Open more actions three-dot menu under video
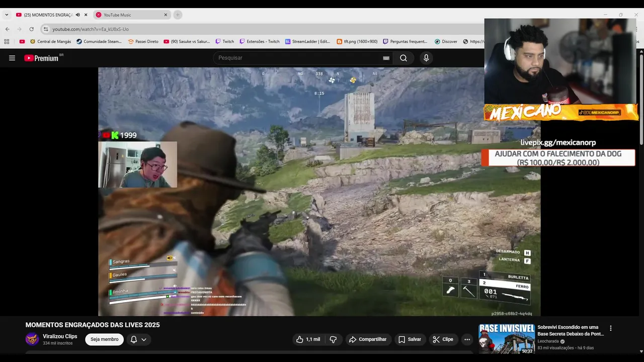Viewport: 644px width, 362px height. (x=467, y=339)
